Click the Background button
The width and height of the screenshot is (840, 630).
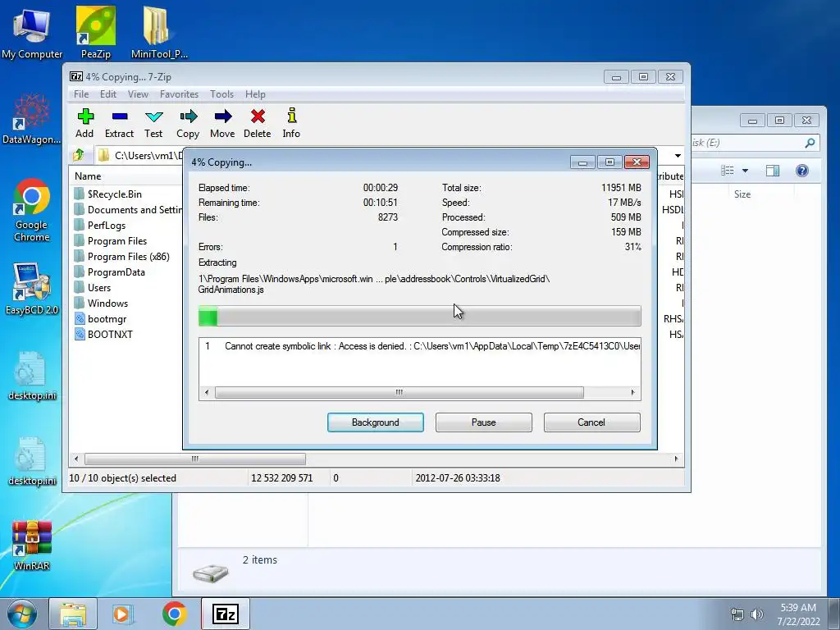[x=376, y=422]
